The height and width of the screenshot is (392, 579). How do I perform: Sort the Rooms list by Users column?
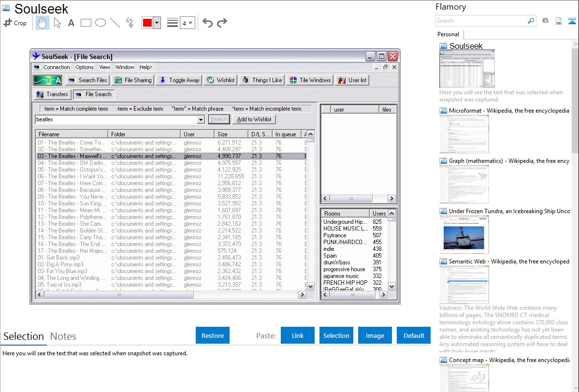pyautogui.click(x=378, y=214)
